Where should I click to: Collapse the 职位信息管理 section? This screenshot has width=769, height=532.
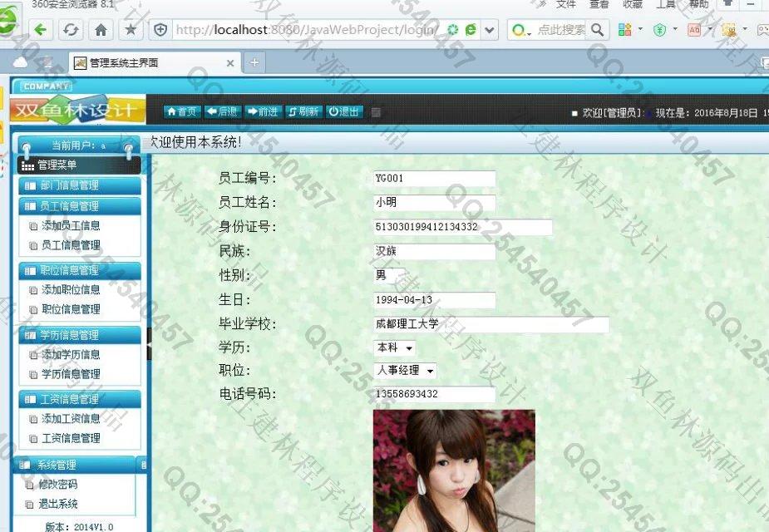80,270
